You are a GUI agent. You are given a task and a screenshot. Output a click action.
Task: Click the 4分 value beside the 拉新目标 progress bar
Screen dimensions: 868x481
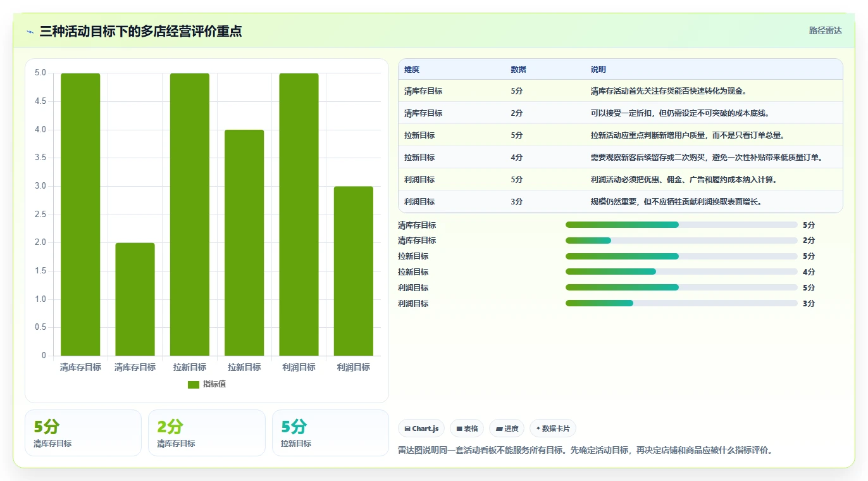(809, 272)
